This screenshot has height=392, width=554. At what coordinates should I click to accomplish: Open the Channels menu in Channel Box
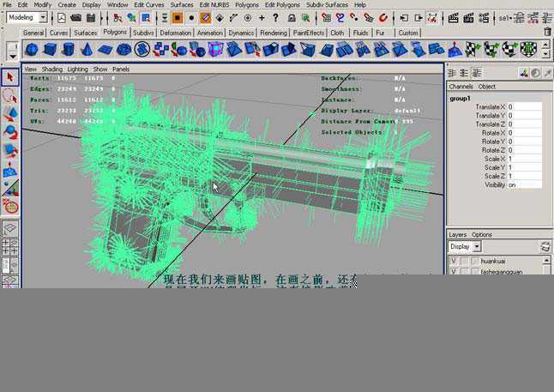coord(461,87)
